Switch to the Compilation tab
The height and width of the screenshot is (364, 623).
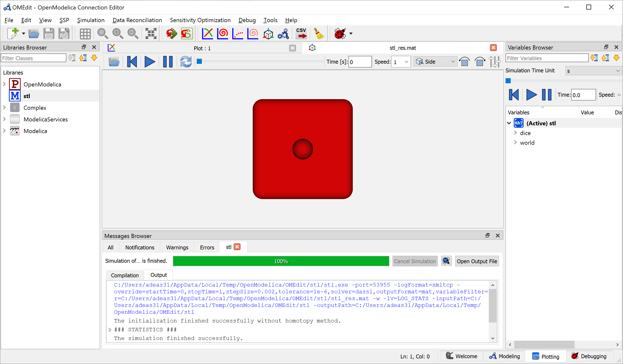tap(125, 275)
